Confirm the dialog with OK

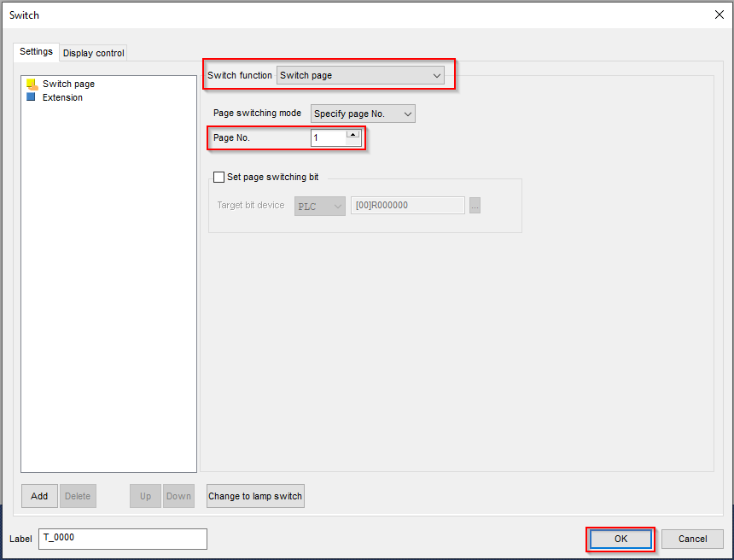[620, 539]
